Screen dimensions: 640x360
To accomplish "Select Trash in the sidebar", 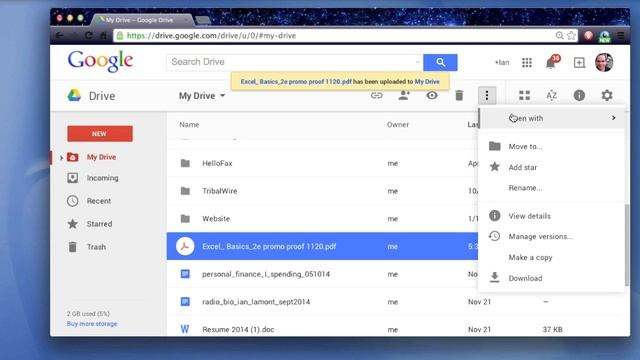I will tap(96, 247).
